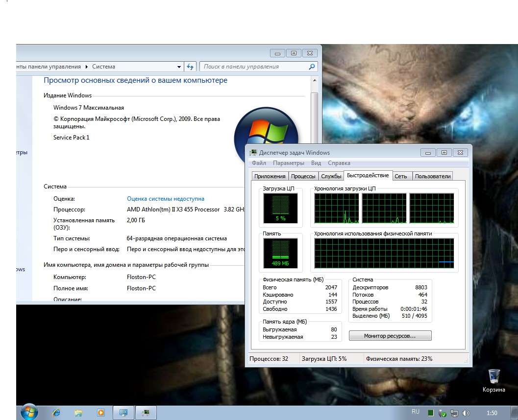Viewport: 518px width, 420px height.
Task: Open the Параметры menu
Action: click(288, 163)
